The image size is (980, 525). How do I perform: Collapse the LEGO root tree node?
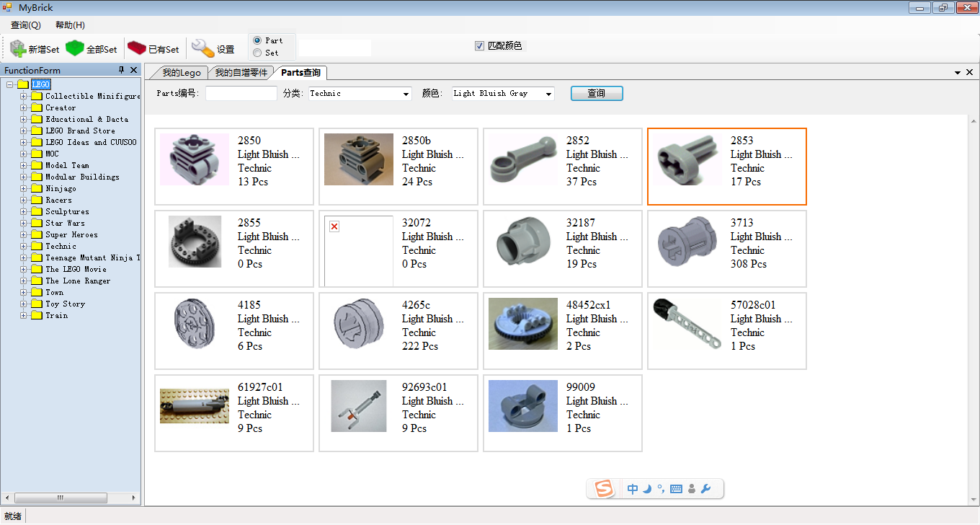click(x=10, y=84)
